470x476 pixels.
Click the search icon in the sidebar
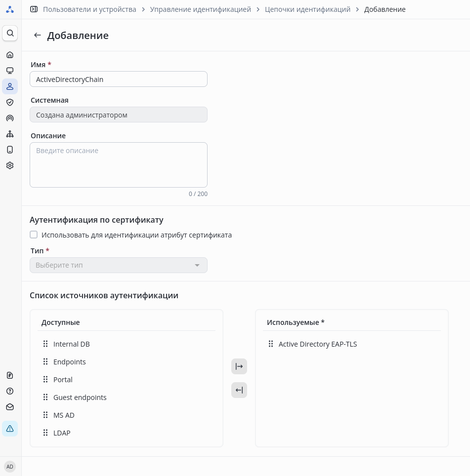10,33
